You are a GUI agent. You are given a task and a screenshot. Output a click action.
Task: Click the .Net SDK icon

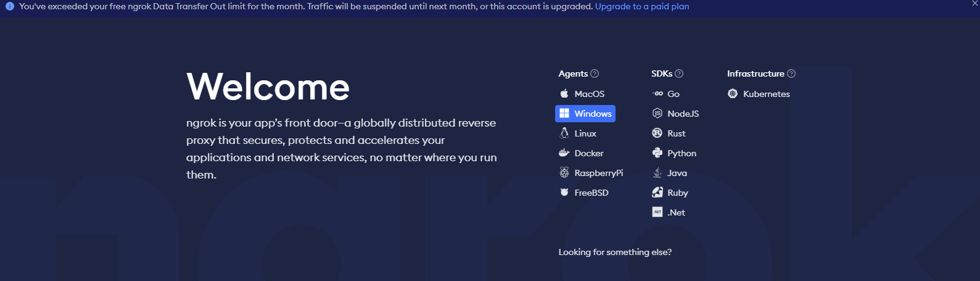pos(657,212)
